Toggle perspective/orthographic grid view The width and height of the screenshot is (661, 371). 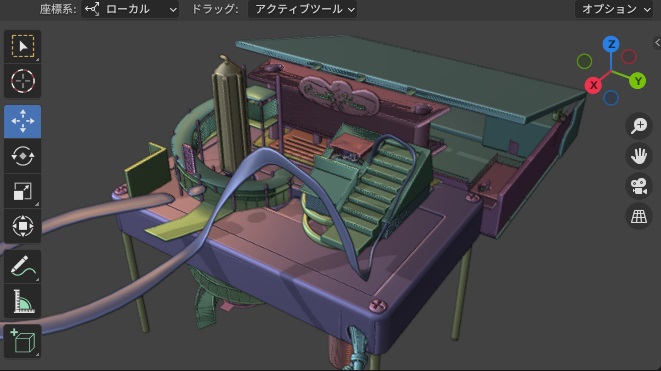pyautogui.click(x=639, y=216)
